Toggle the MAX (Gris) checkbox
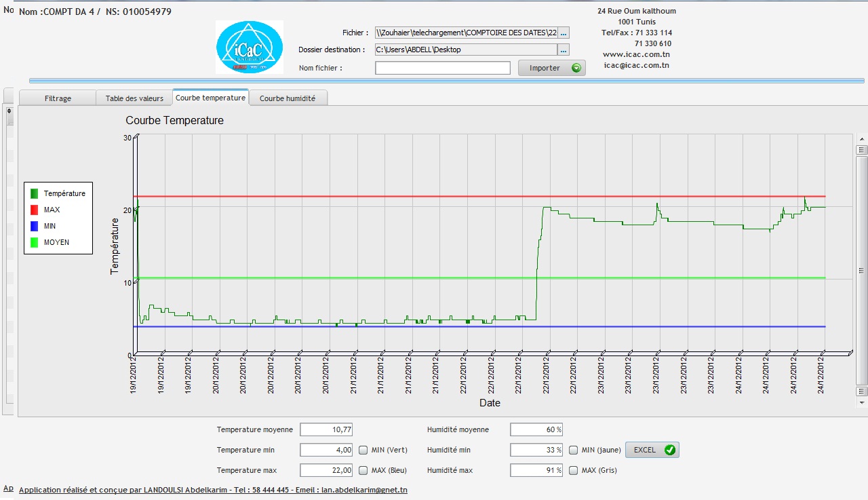 point(574,470)
